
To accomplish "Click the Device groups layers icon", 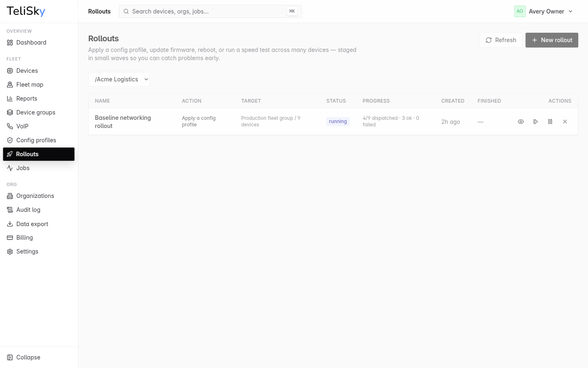I will (x=10, y=112).
